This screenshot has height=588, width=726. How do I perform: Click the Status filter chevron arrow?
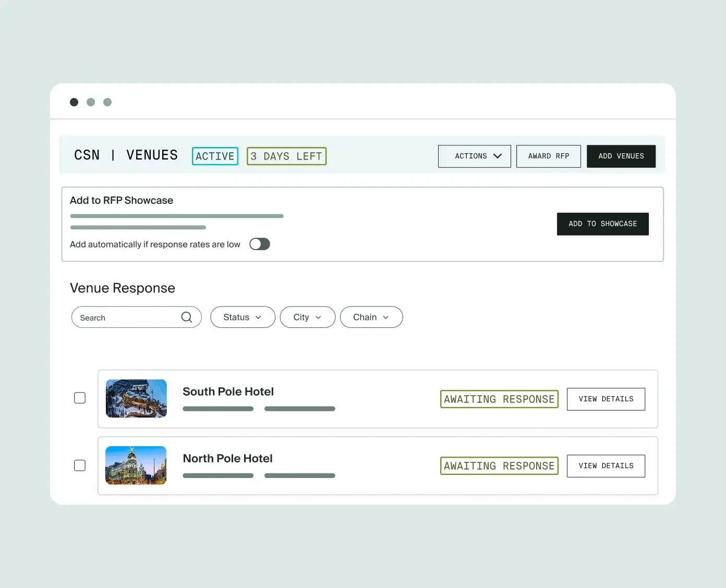tap(258, 317)
